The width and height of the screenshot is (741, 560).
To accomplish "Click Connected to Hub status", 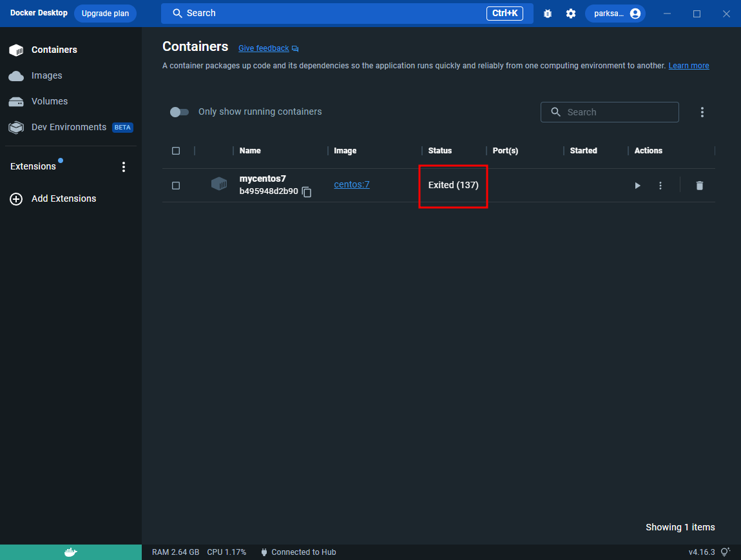I will (x=298, y=552).
